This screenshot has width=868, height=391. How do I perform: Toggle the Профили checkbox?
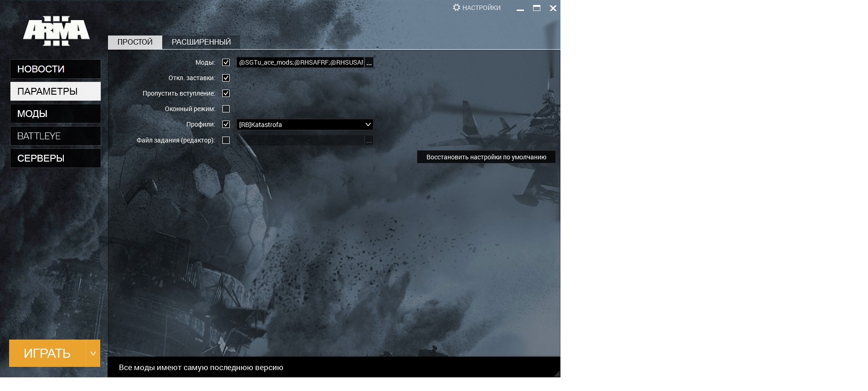[x=226, y=124]
